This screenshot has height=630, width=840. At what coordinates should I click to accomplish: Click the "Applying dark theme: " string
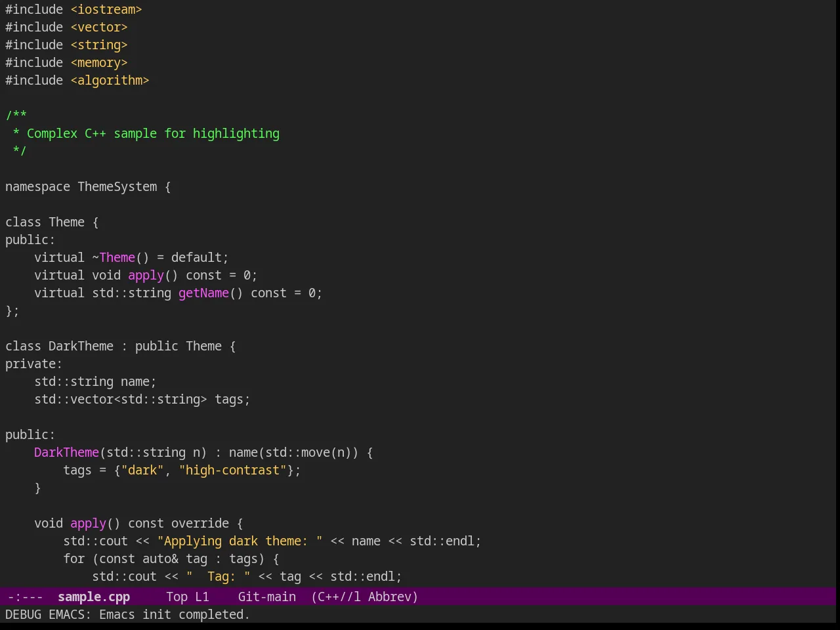[240, 541]
